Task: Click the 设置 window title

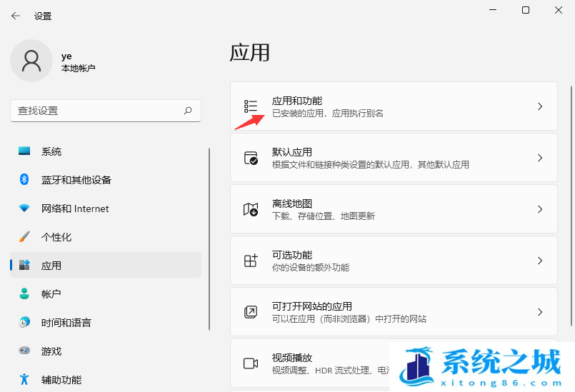Action: point(43,16)
